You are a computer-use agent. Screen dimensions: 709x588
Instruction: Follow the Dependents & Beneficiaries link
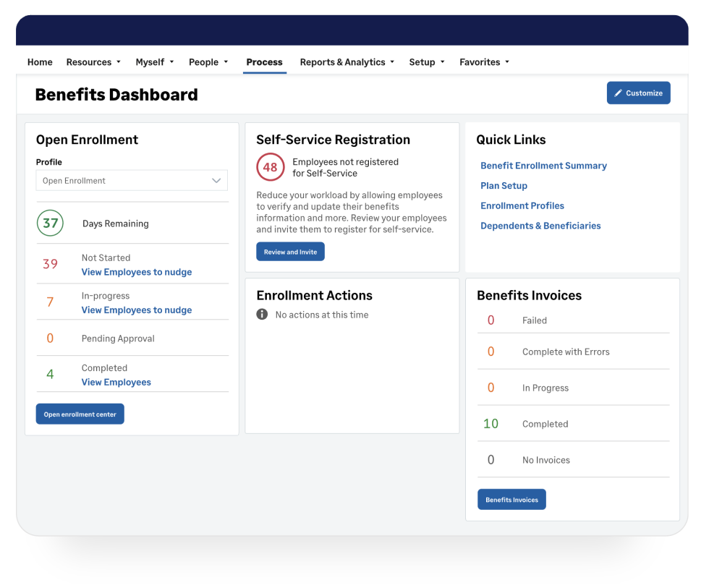pyautogui.click(x=540, y=226)
